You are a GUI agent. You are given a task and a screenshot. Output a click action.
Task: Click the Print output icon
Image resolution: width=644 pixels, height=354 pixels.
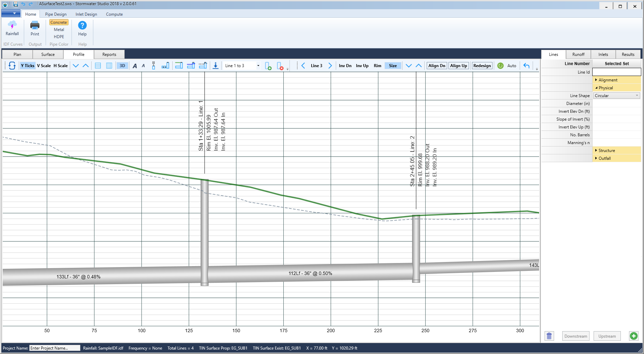[35, 28]
